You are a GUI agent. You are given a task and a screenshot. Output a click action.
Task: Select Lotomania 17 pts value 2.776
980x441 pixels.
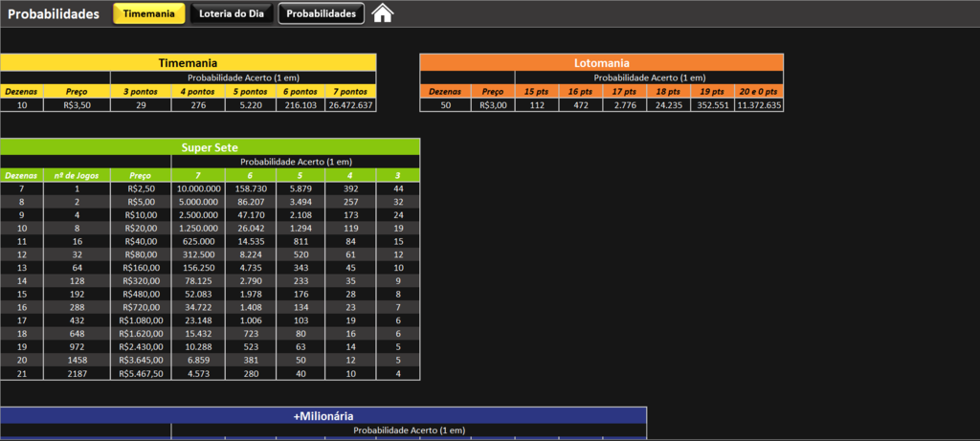click(625, 105)
